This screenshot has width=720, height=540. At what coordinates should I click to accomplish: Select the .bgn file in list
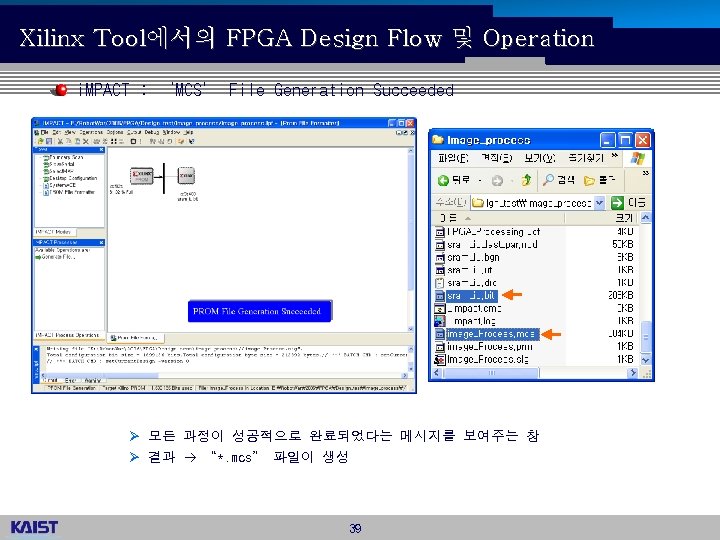coord(467,257)
